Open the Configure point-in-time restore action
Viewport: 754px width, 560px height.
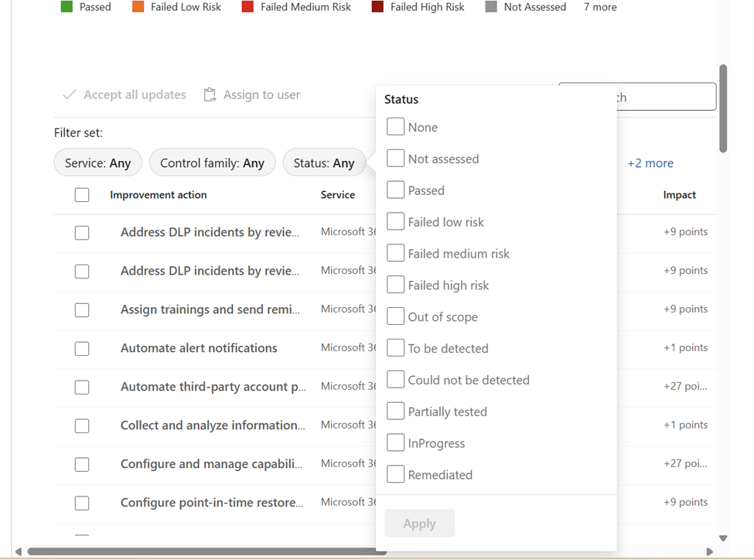[212, 503]
